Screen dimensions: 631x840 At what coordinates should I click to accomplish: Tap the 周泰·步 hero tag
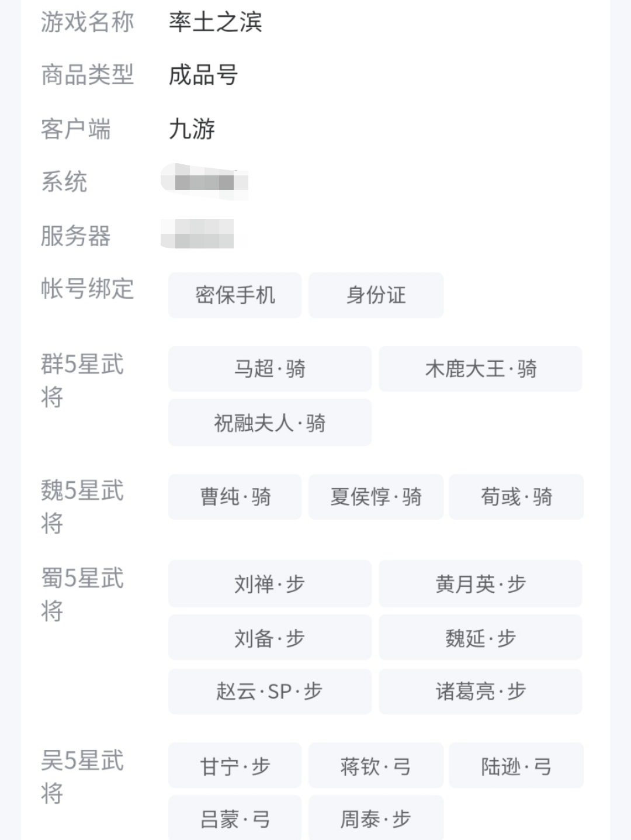coord(376,819)
